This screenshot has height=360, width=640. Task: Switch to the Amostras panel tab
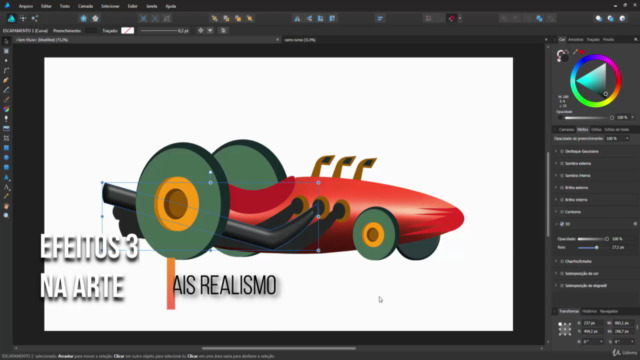576,40
